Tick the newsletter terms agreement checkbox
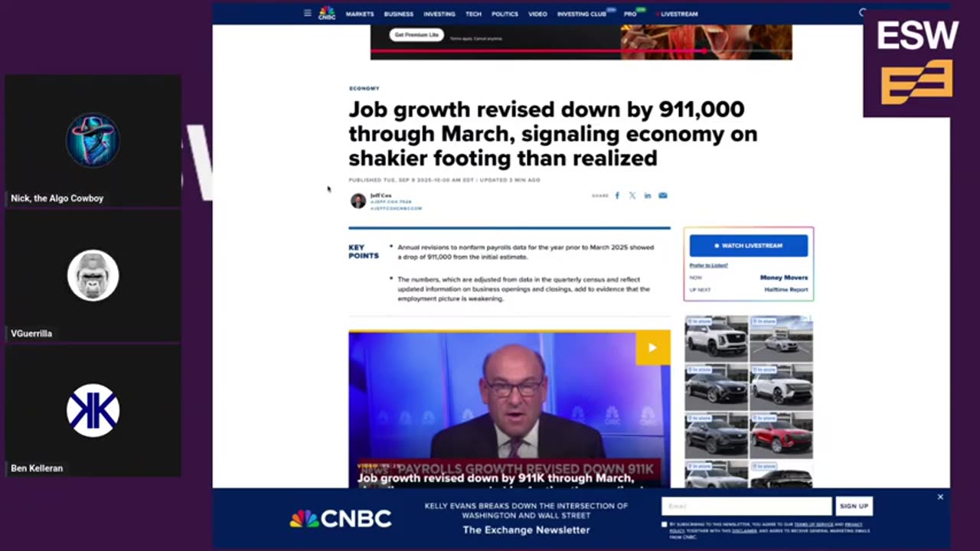 pos(664,524)
